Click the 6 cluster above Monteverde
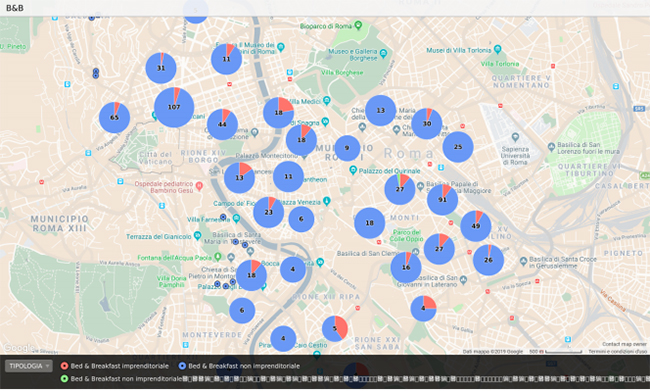The image size is (650, 391). point(242,311)
